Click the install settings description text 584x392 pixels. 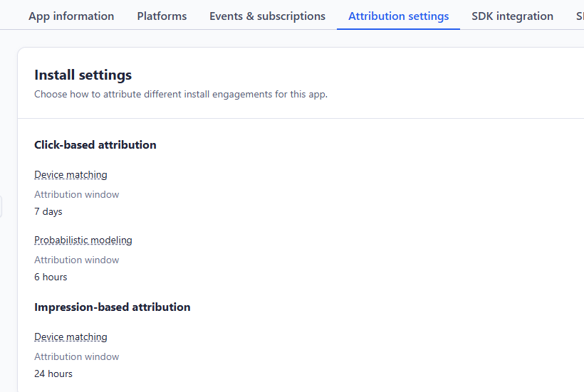(x=181, y=94)
